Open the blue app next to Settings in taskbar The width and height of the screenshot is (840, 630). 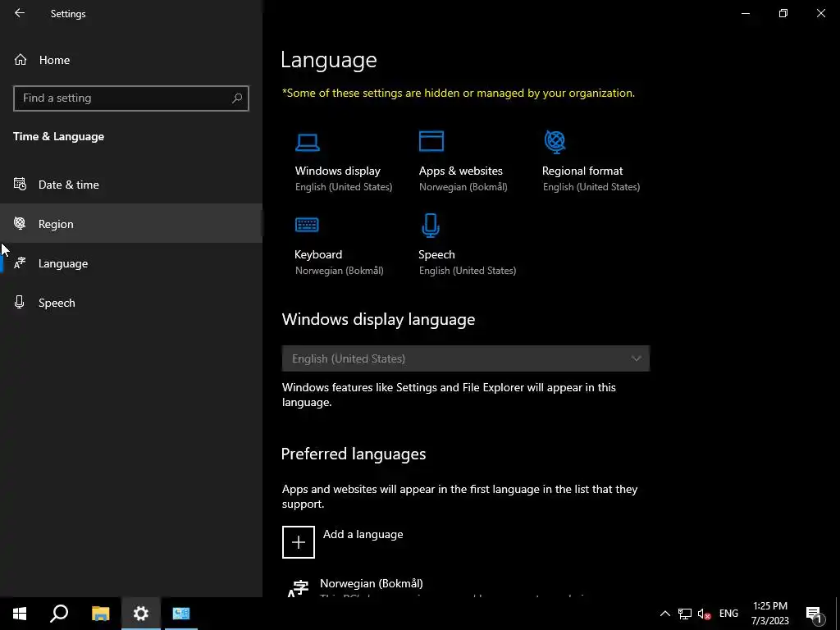[181, 614]
